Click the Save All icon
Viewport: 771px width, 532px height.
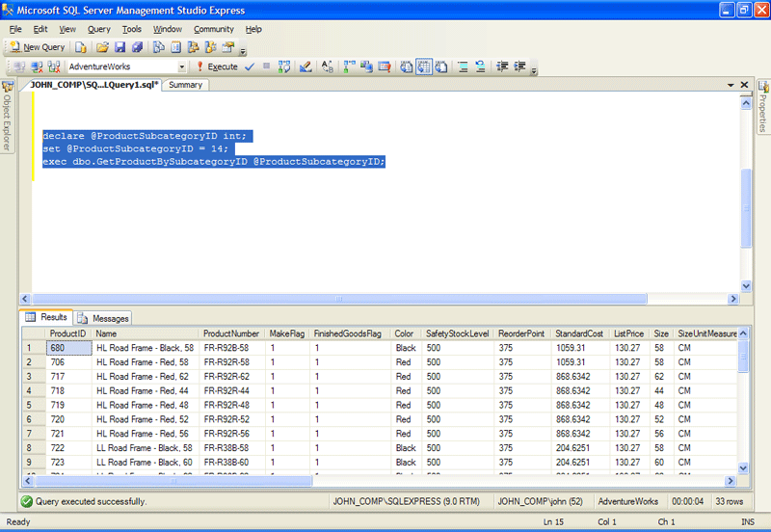pyautogui.click(x=138, y=47)
